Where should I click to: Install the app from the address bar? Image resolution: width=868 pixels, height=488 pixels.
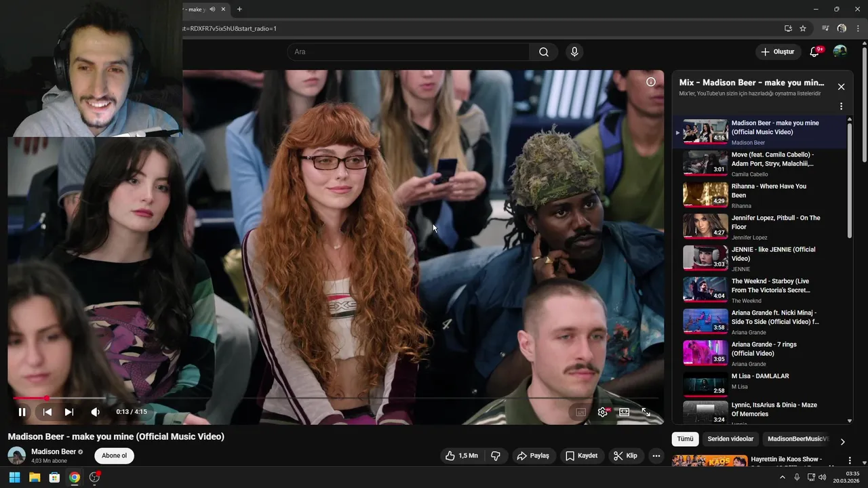[788, 28]
